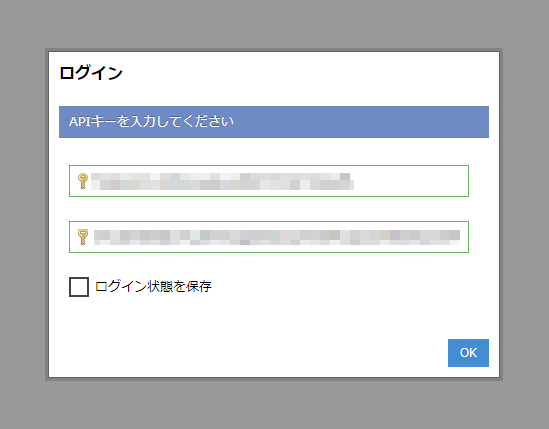Select the upper field's golden key icon
The width and height of the screenshot is (549, 429).
[x=83, y=181]
